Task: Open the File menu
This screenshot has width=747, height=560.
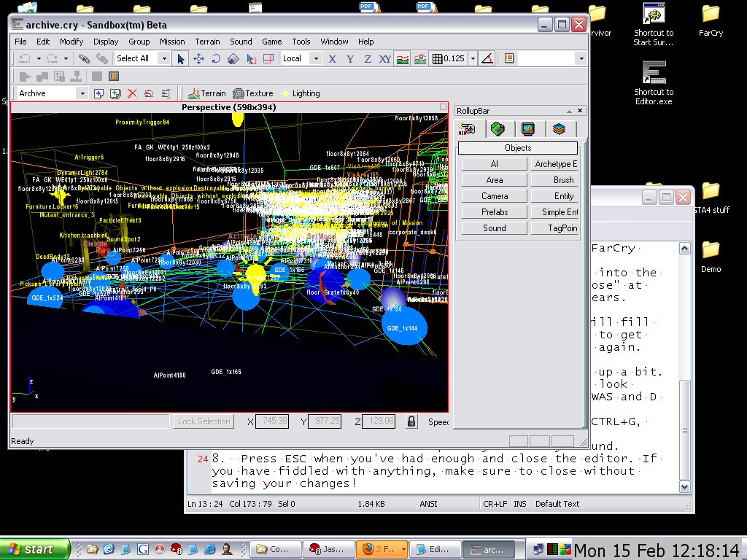Action: point(20,42)
